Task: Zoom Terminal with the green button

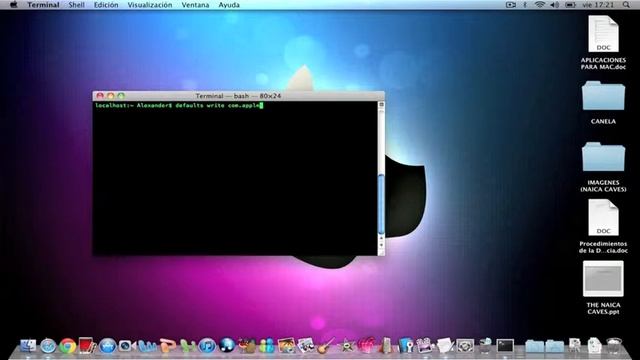Action: (x=121, y=96)
